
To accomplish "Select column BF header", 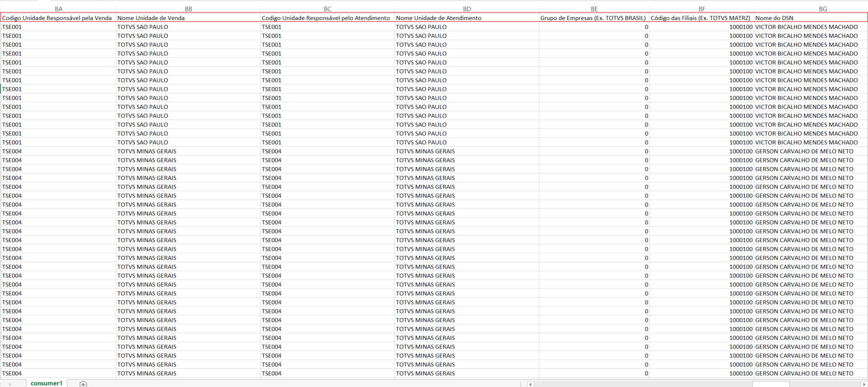I will (x=702, y=9).
